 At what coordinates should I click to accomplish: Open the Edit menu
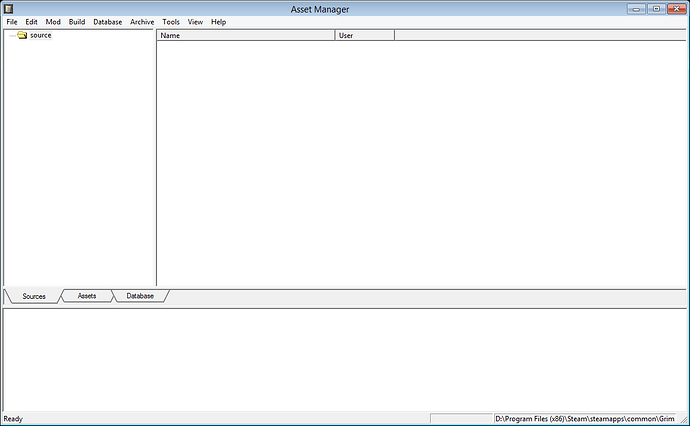(32, 22)
